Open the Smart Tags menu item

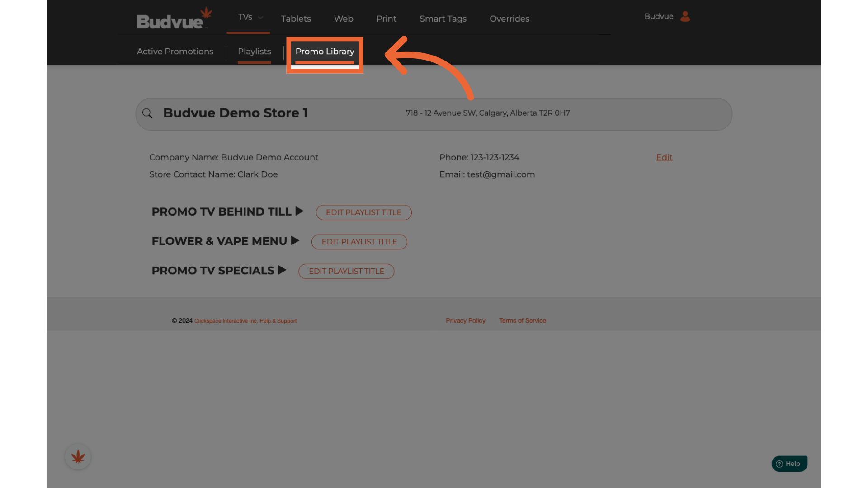click(443, 19)
